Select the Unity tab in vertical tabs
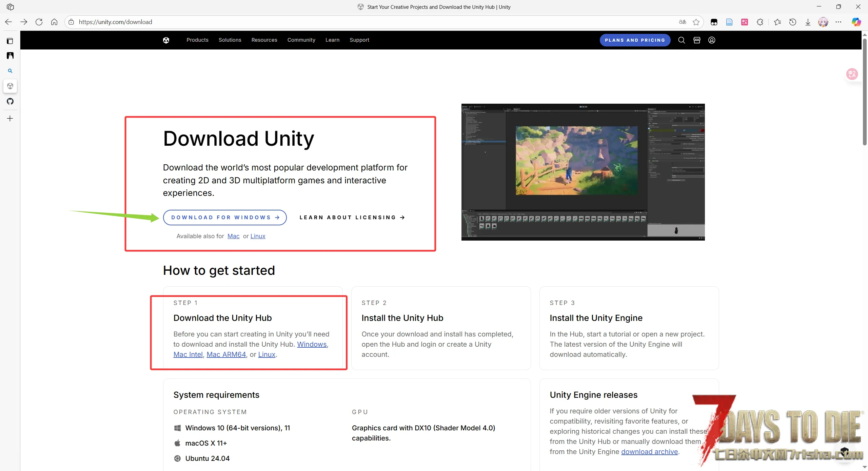 coord(10,86)
